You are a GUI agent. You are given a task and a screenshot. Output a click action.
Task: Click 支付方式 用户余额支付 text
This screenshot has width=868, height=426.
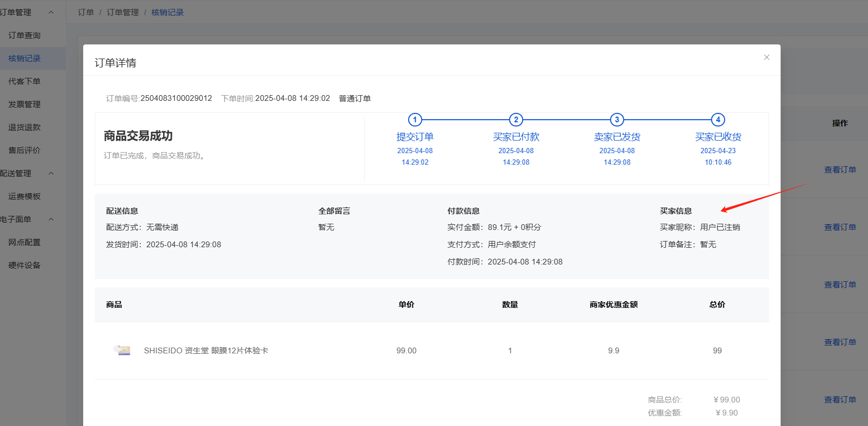492,245
